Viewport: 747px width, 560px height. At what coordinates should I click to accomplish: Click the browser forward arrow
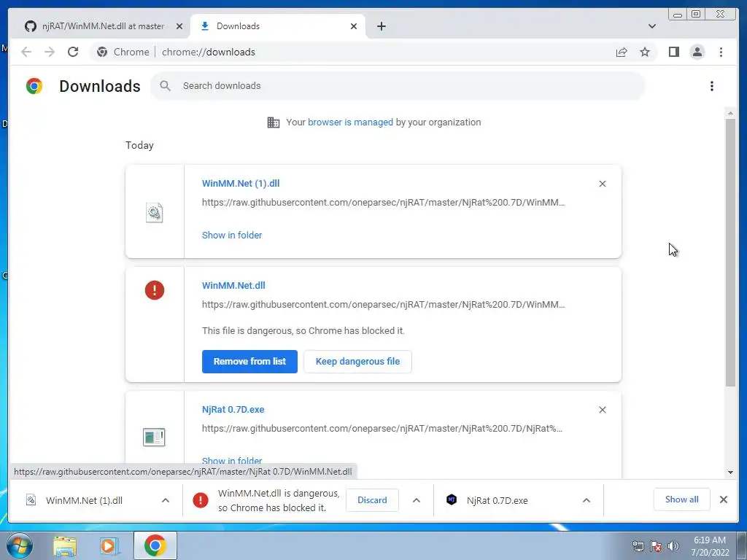click(50, 52)
